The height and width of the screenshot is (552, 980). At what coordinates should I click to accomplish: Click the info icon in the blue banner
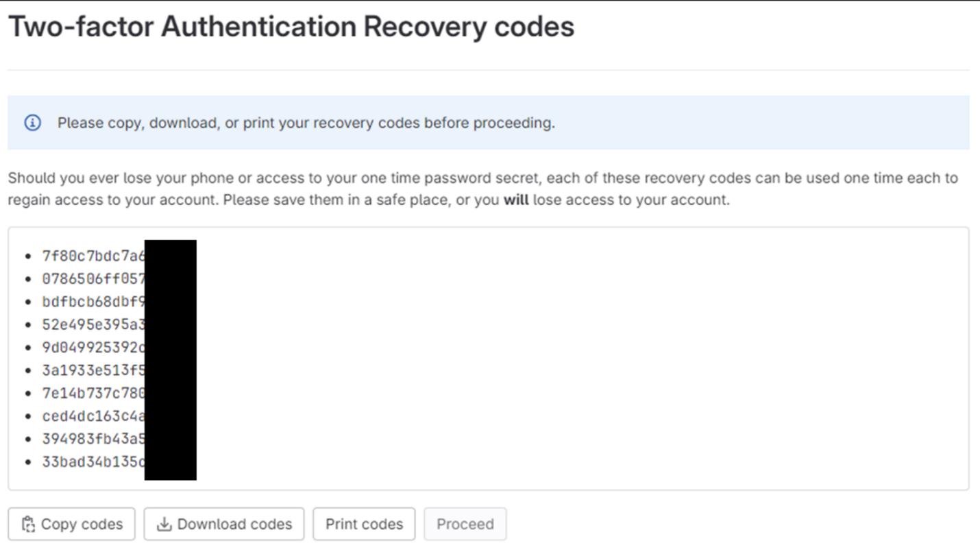pos(34,123)
